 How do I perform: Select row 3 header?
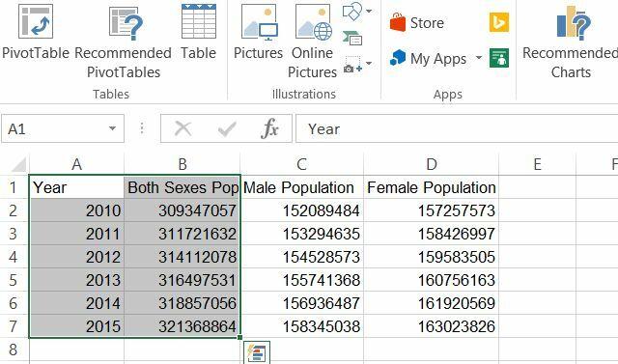pyautogui.click(x=14, y=234)
